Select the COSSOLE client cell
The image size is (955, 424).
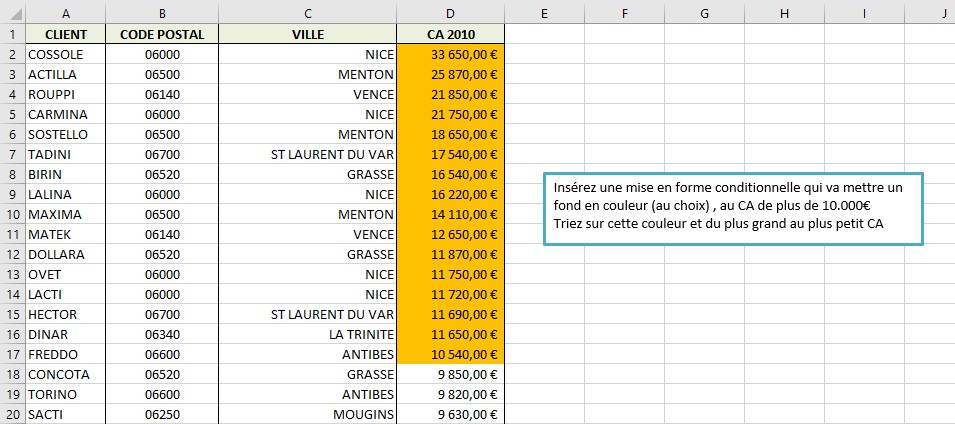coord(66,54)
